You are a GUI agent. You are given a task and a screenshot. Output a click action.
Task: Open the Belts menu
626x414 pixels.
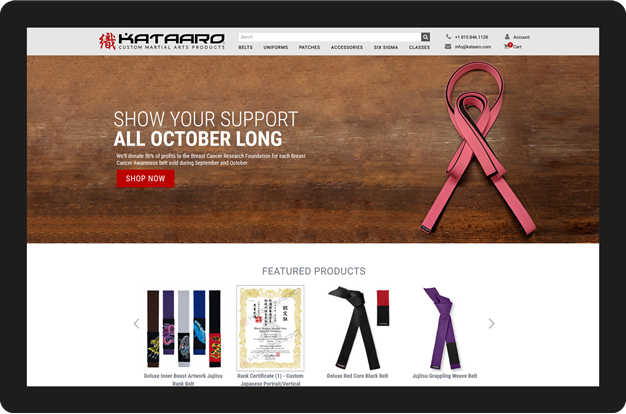click(x=246, y=48)
